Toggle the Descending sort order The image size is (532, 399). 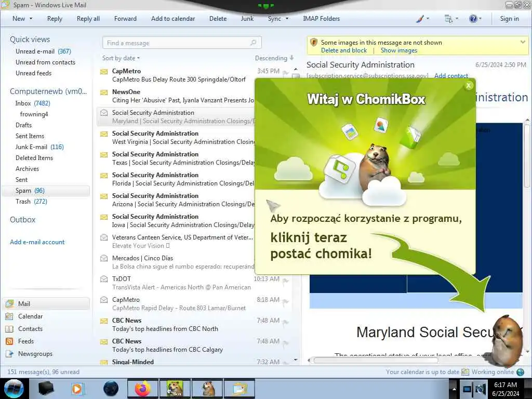(x=274, y=58)
